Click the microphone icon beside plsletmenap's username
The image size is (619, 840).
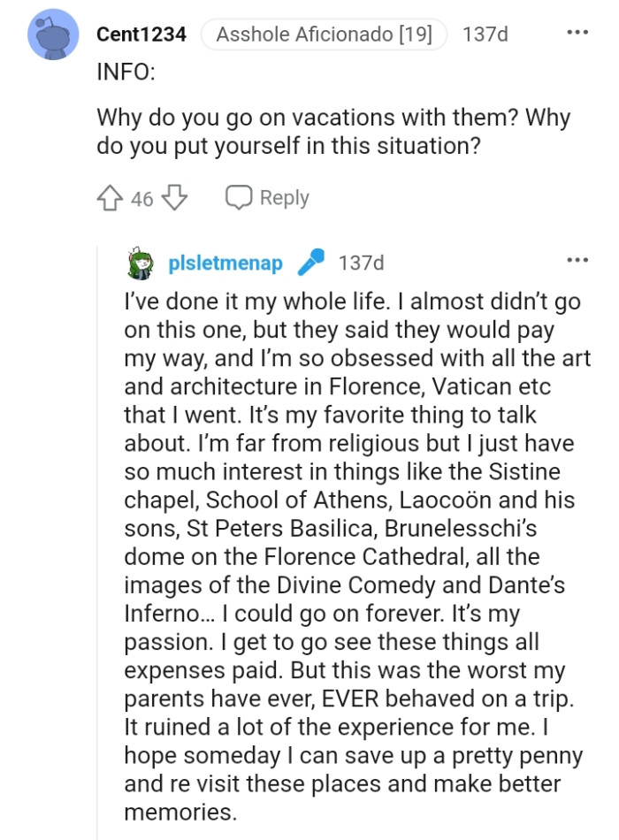click(309, 262)
